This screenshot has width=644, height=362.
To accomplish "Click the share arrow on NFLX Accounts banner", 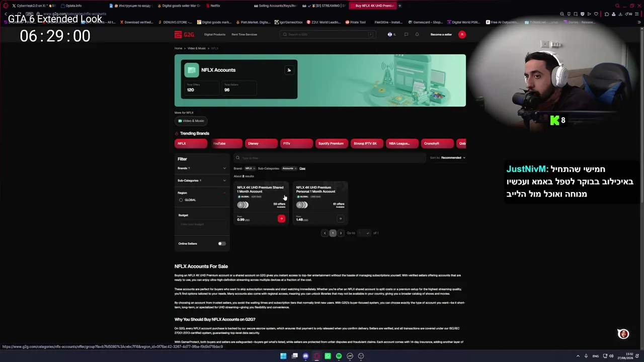I will coord(289,70).
